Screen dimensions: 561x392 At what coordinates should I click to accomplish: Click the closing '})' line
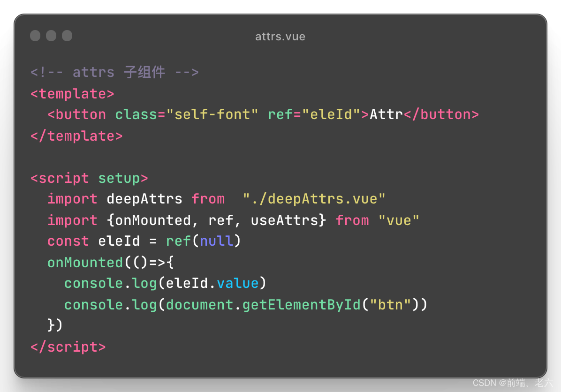click(55, 325)
